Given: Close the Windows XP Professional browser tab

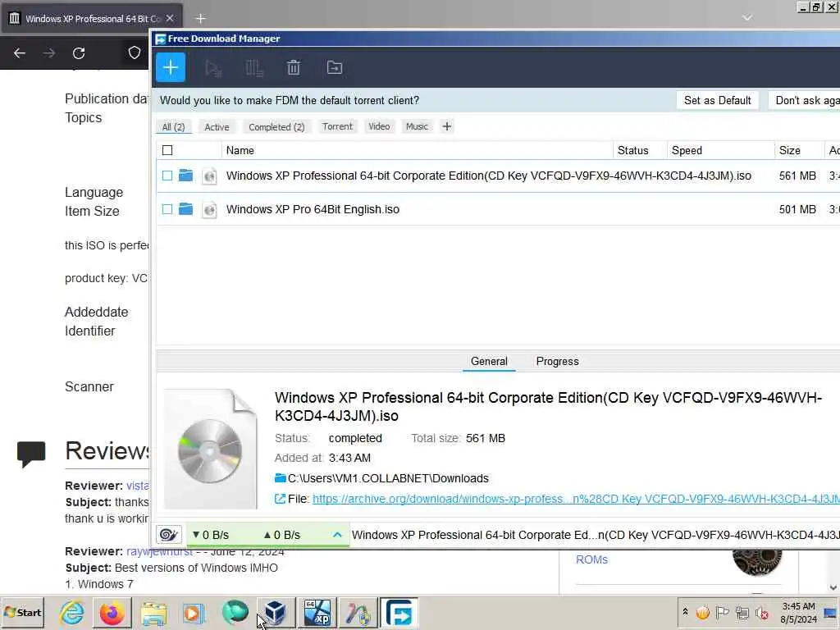Looking at the screenshot, I should tap(170, 18).
